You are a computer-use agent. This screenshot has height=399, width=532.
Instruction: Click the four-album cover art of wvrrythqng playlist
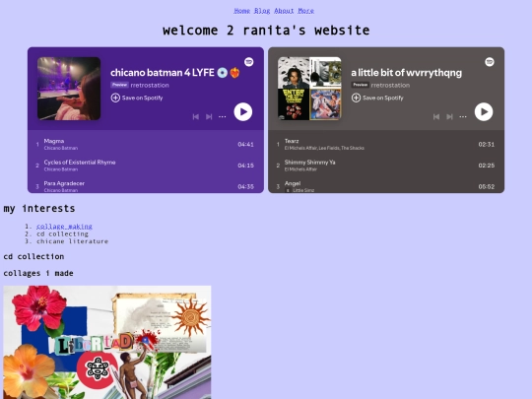(x=309, y=89)
